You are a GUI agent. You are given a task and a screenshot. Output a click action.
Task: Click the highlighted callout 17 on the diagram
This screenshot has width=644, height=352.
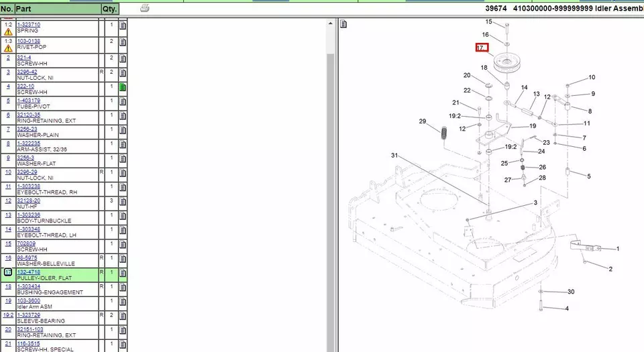coord(480,48)
